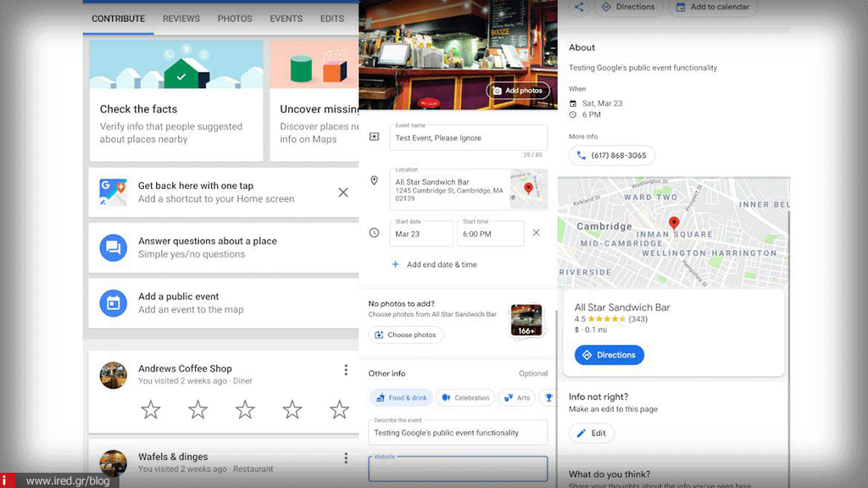Screen dimensions: 868x488
Task: Open the three-dot menu on Andrews Coffee Shop
Action: tap(346, 369)
